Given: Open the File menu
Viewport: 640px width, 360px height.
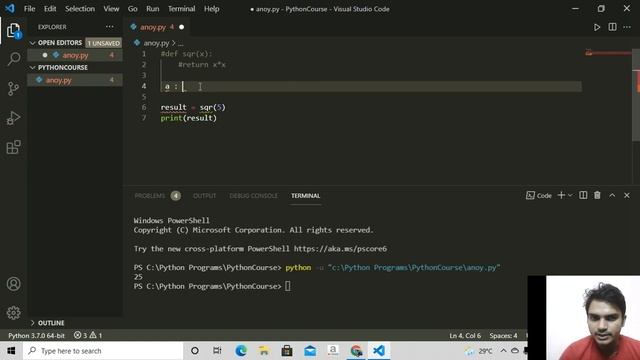Looking at the screenshot, I should point(29,9).
